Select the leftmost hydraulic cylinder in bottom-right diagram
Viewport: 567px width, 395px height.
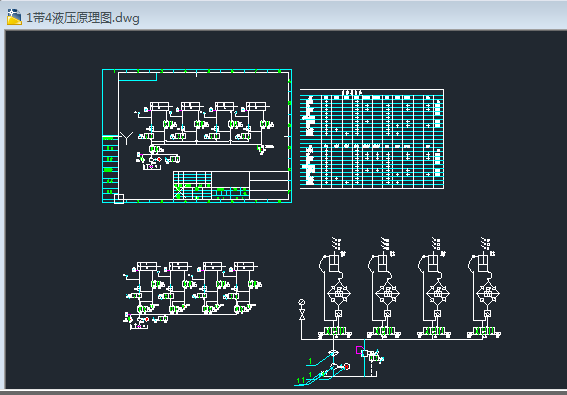pyautogui.click(x=333, y=261)
